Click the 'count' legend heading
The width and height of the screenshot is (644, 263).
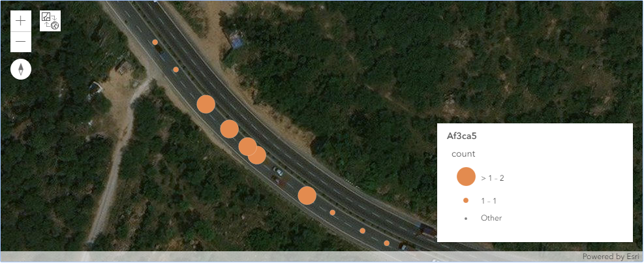coord(463,154)
